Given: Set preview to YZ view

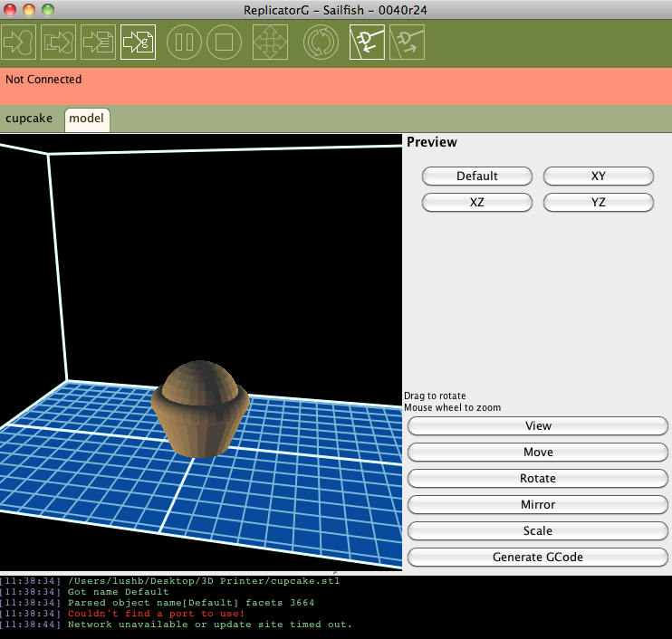Looking at the screenshot, I should click(x=599, y=202).
